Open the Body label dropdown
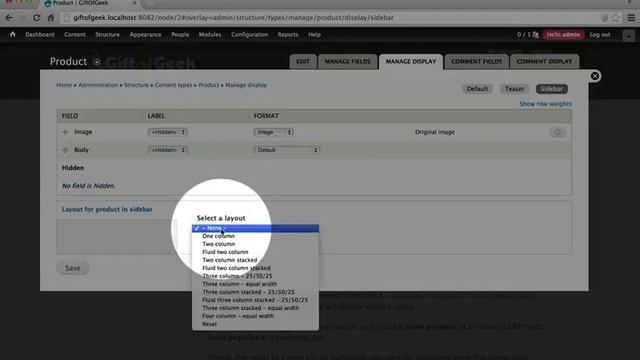Image resolution: width=640 pixels, height=360 pixels. coord(168,150)
